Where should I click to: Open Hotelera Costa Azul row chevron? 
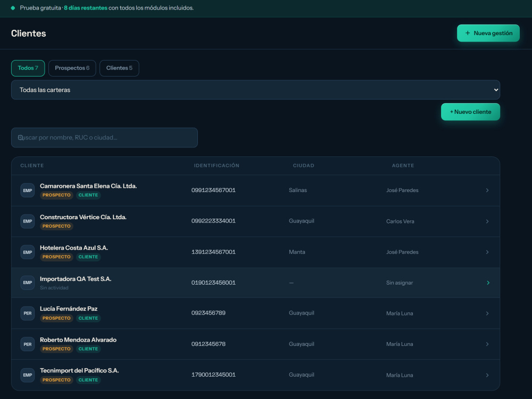point(487,252)
